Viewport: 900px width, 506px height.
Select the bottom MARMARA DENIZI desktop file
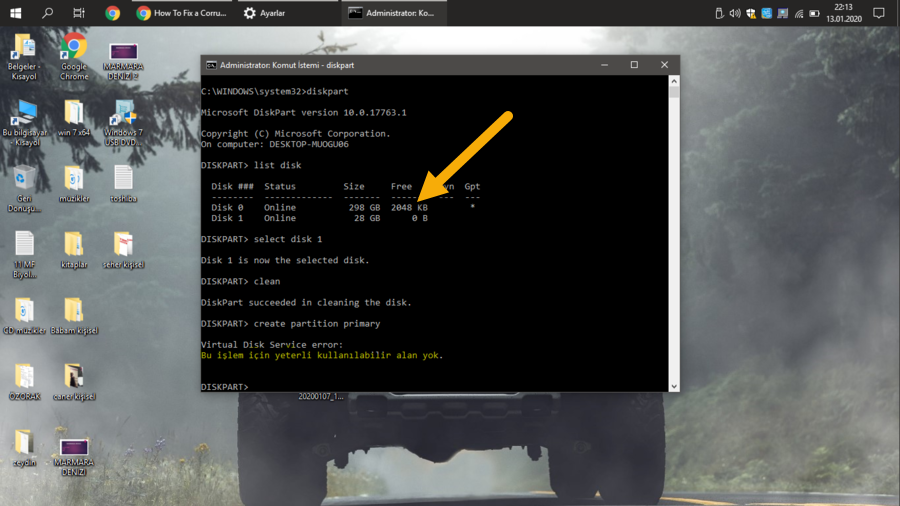pos(73,458)
